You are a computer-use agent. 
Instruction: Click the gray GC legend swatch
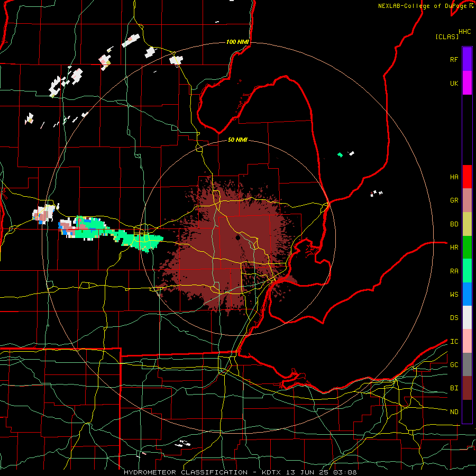click(x=467, y=364)
